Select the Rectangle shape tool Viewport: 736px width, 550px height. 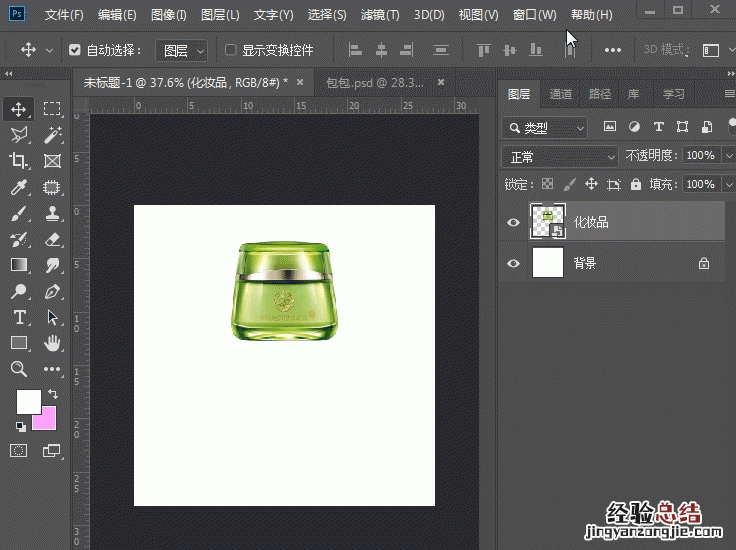[x=19, y=343]
